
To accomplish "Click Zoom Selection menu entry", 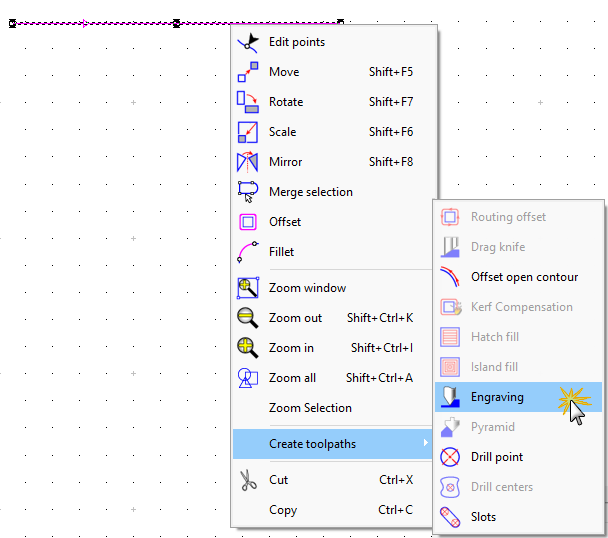I will (310, 408).
